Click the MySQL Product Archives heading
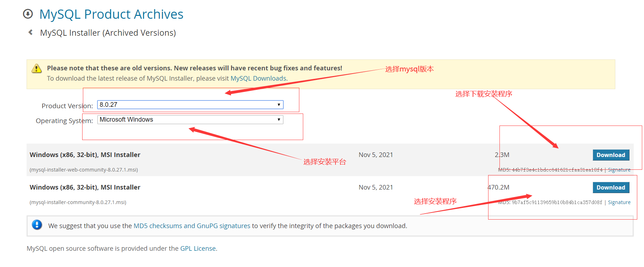Viewport: 644px width, 267px height. (111, 14)
